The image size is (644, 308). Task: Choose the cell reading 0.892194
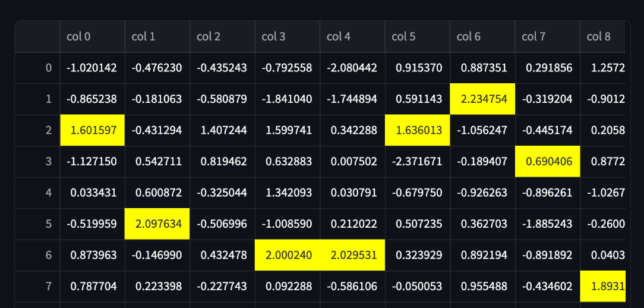[x=482, y=255]
